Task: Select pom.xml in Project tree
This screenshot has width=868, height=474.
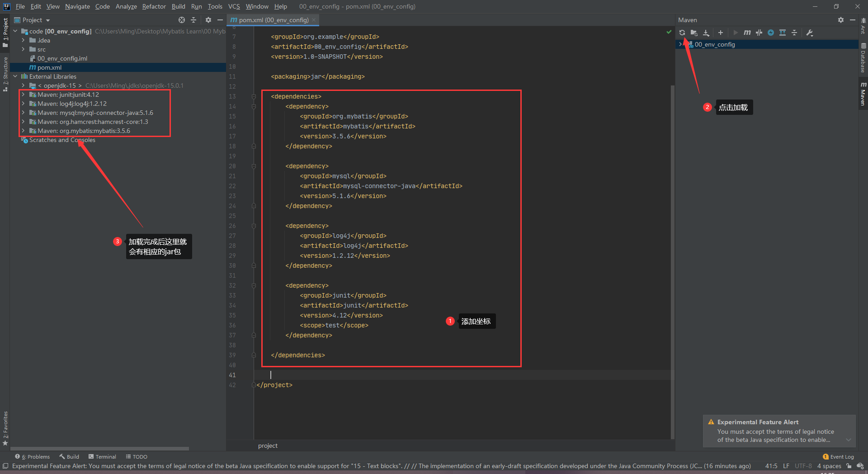Action: coord(49,67)
